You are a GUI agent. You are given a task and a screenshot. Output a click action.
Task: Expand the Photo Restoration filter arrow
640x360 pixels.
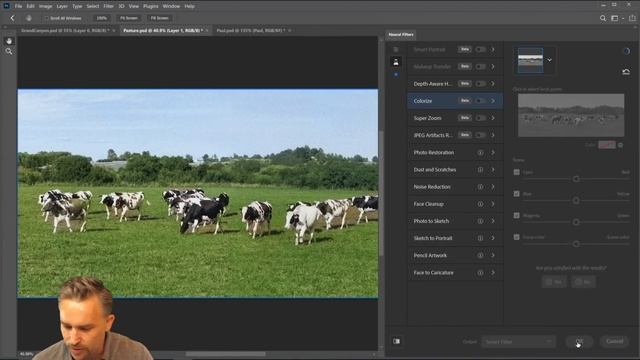493,153
